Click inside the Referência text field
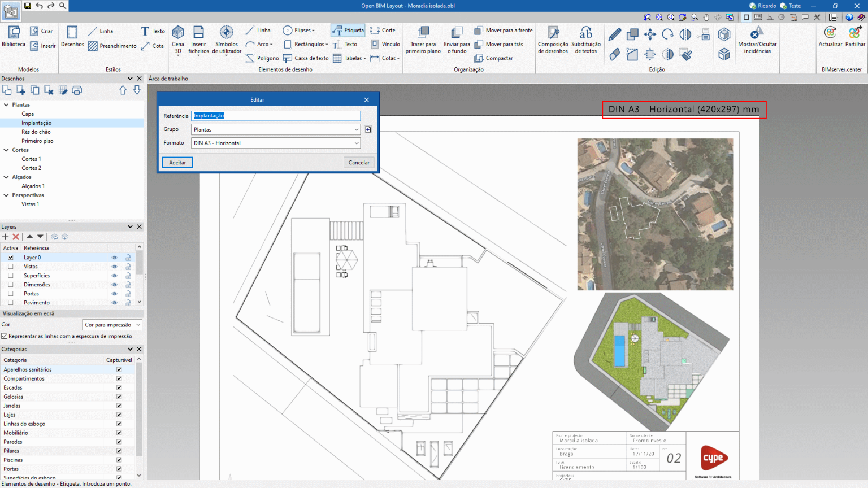This screenshot has height=488, width=868. click(x=276, y=115)
